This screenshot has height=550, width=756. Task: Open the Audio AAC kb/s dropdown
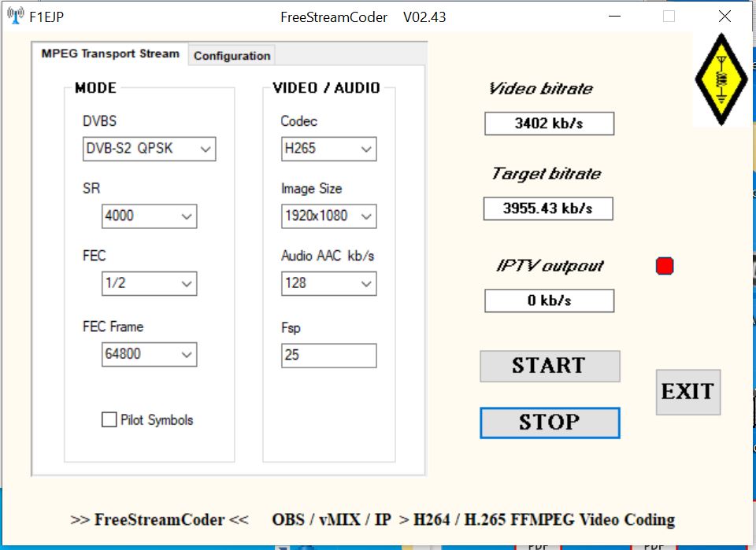(329, 283)
